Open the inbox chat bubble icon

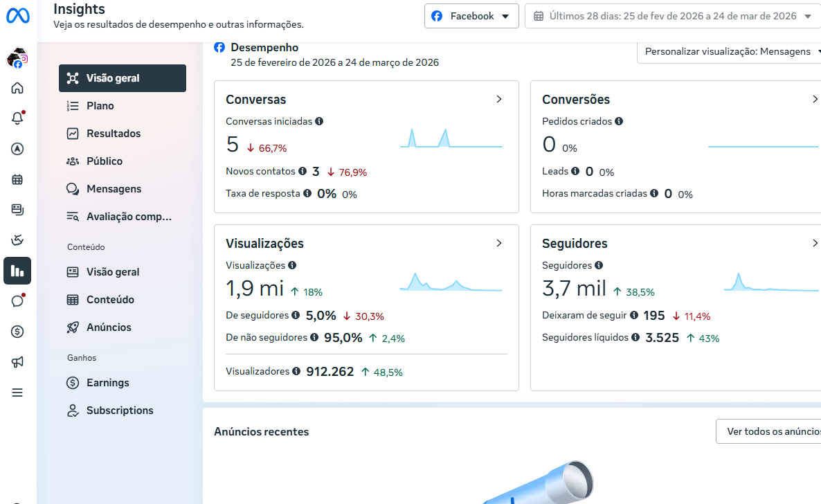[x=17, y=300]
